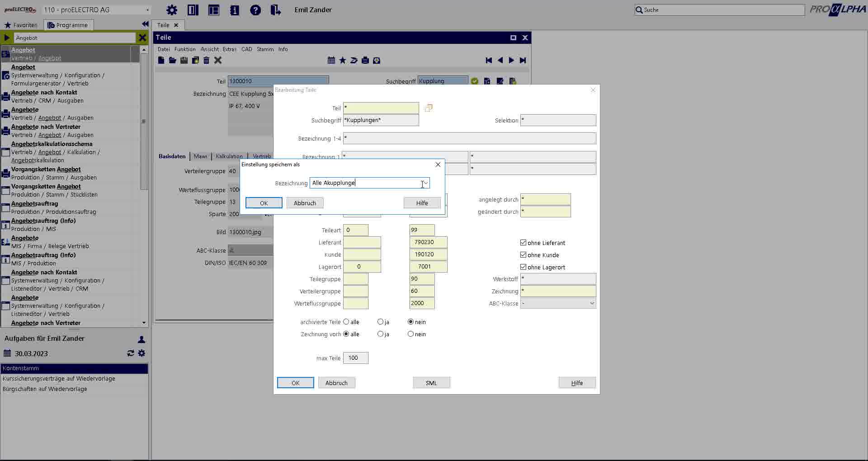Click the save disk icon in the Teile toolbar
Screen dimensions: 868x461
click(184, 60)
